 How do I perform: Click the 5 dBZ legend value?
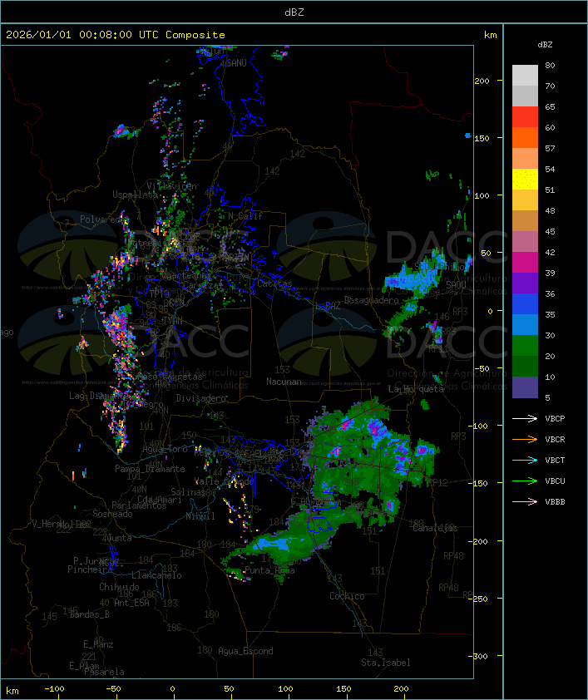pyautogui.click(x=548, y=397)
